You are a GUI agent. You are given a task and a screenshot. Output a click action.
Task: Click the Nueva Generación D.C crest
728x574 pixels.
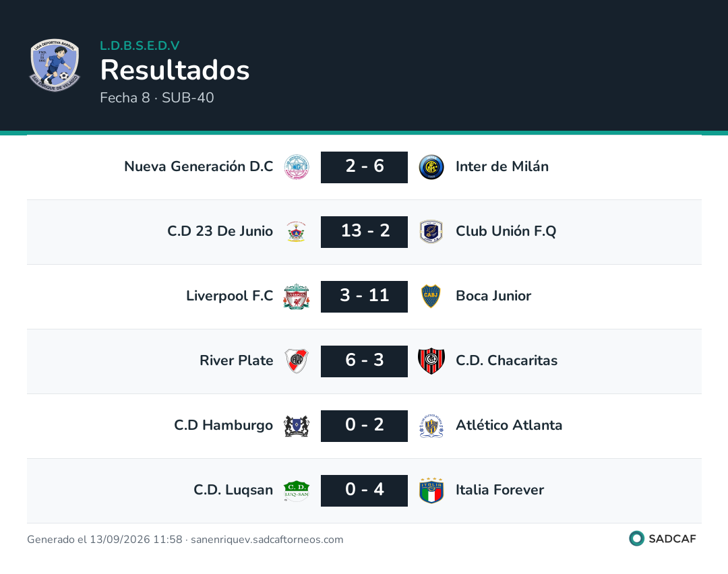296,167
